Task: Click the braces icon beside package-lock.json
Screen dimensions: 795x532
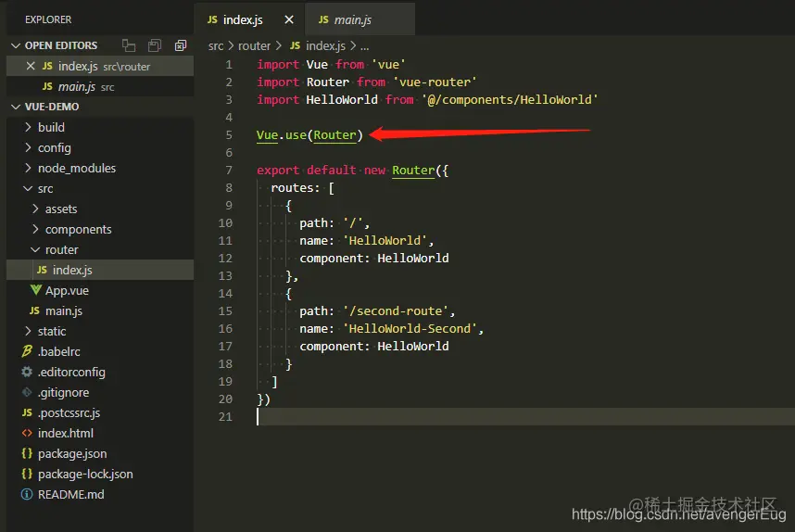Action: click(x=27, y=474)
